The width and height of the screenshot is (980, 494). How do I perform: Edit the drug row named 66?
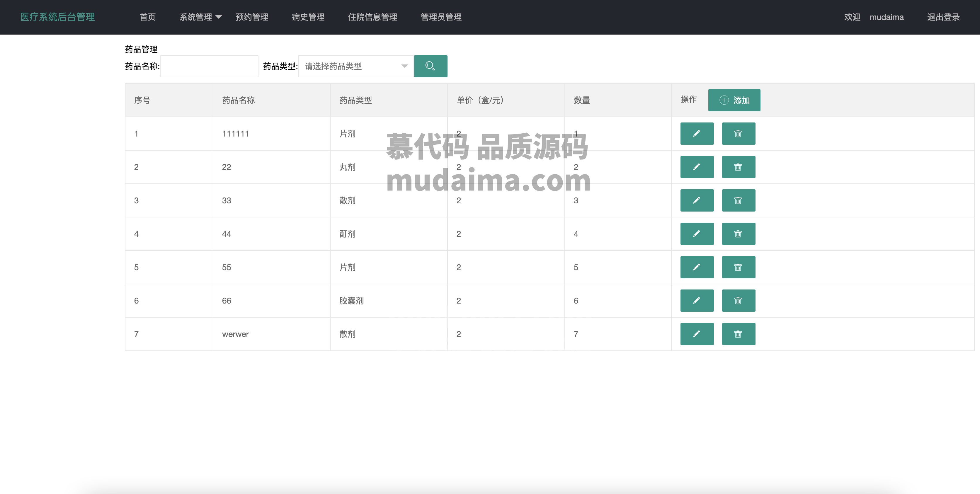pyautogui.click(x=697, y=300)
